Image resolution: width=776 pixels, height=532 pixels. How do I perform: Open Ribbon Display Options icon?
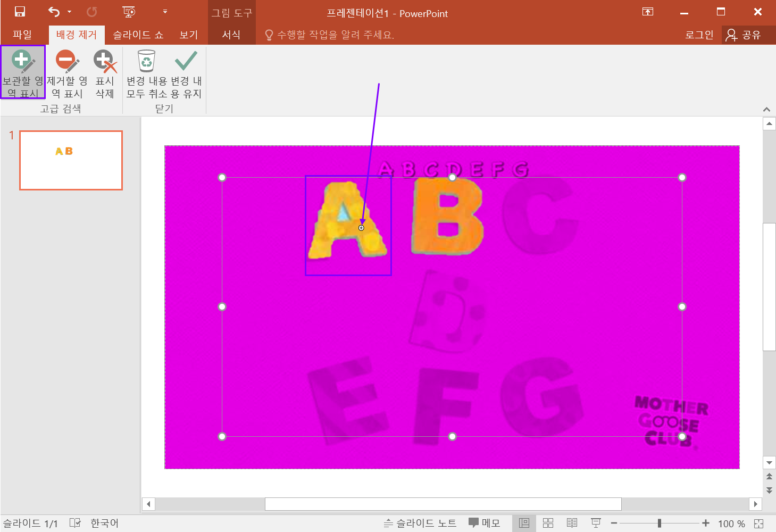coord(648,12)
